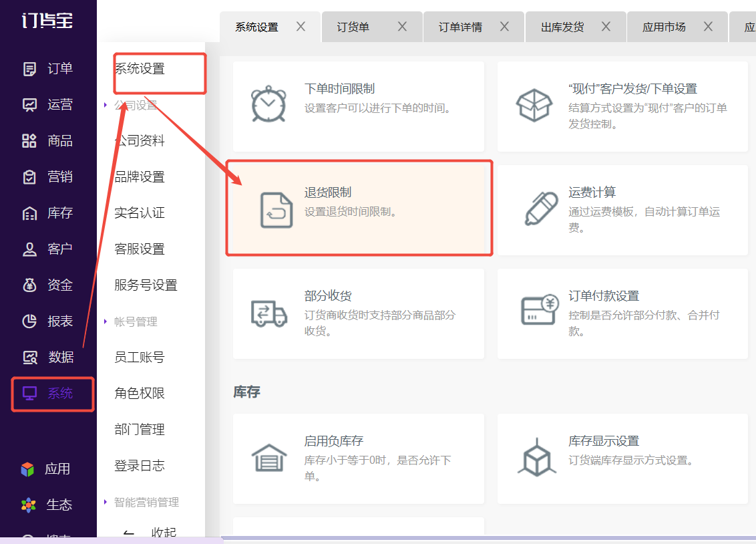Click the garage icon for 启用负库存
This screenshot has width=756, height=544.
pyautogui.click(x=269, y=458)
